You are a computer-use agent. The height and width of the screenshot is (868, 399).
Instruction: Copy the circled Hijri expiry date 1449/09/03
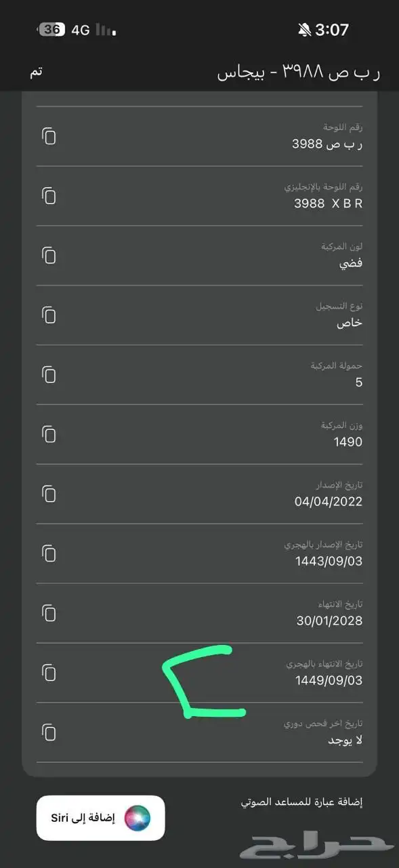tap(48, 672)
